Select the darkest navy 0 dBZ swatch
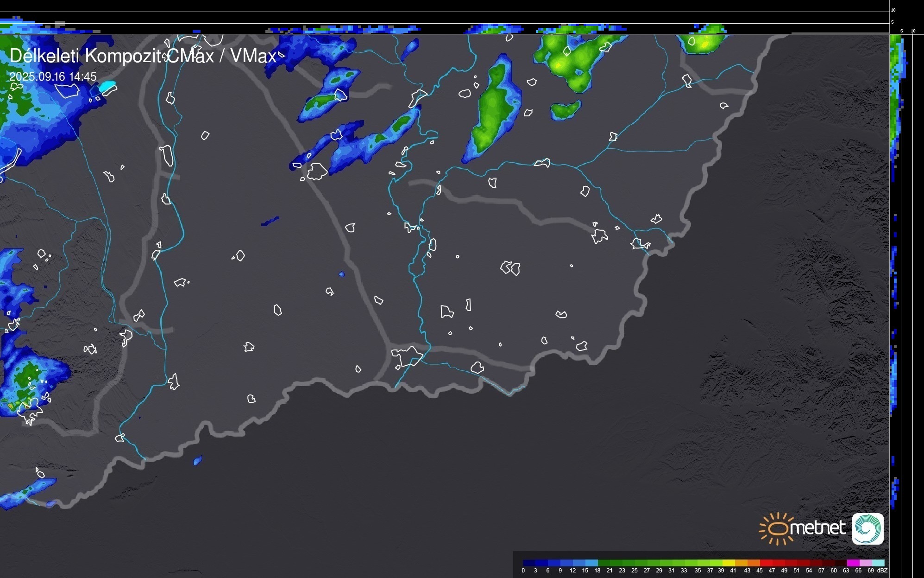924x578 pixels. point(529,563)
